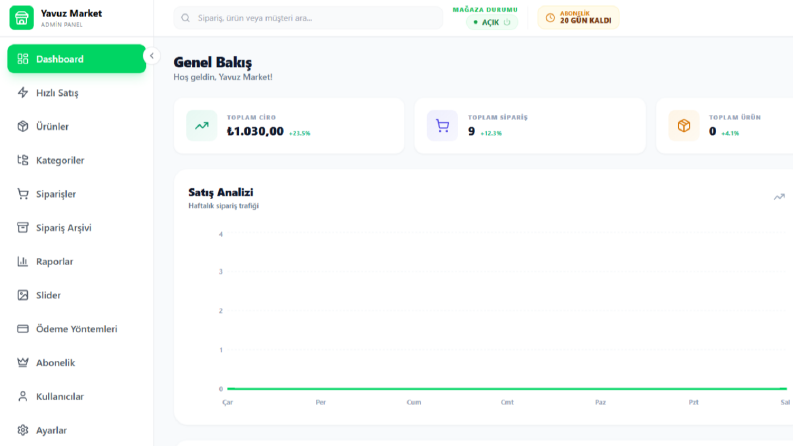Click the Çar label on chart axis

228,402
